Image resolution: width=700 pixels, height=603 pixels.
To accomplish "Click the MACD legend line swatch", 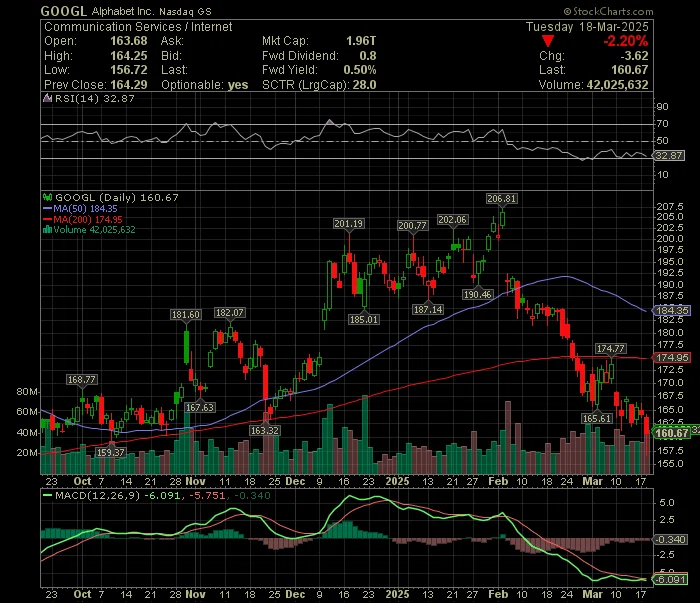I will pos(47,495).
